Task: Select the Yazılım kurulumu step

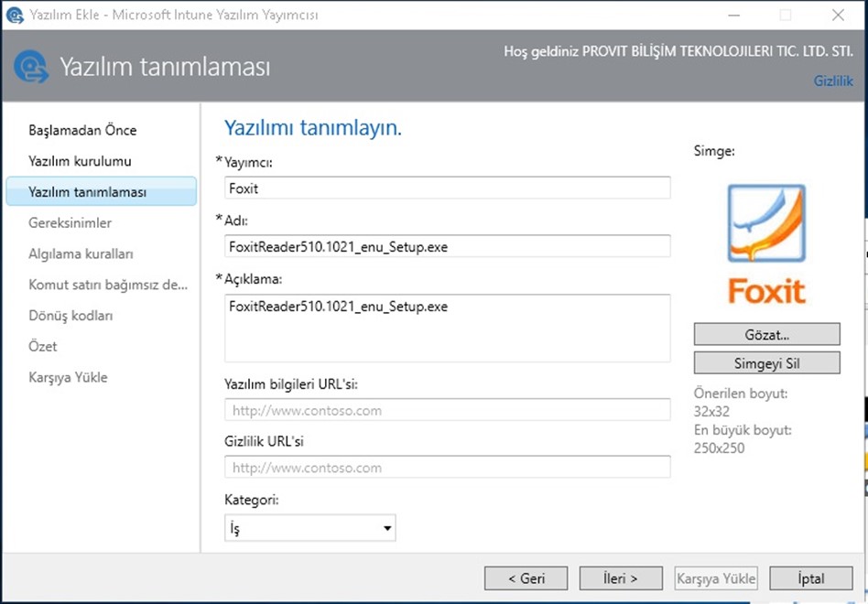Action: pyautogui.click(x=80, y=161)
